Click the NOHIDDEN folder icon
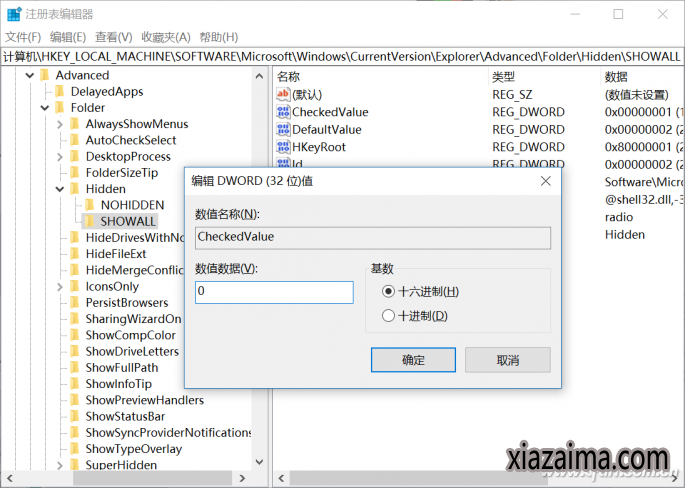The image size is (685, 488). [x=90, y=205]
